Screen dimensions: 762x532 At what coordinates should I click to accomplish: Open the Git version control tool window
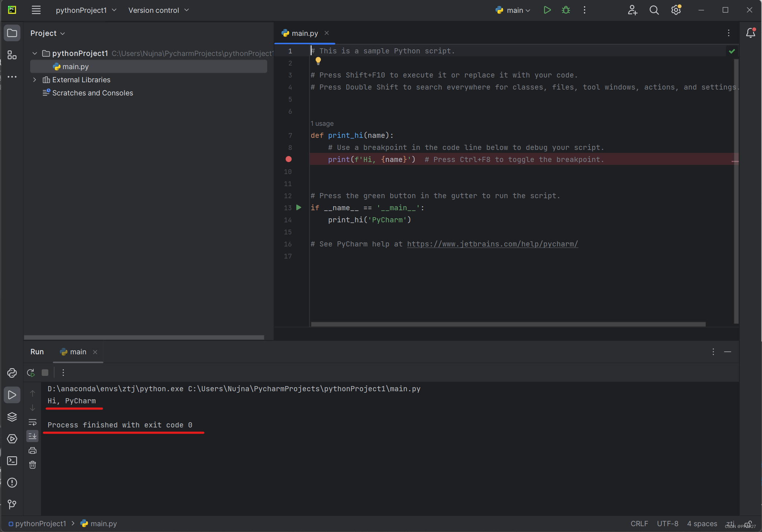(12, 505)
